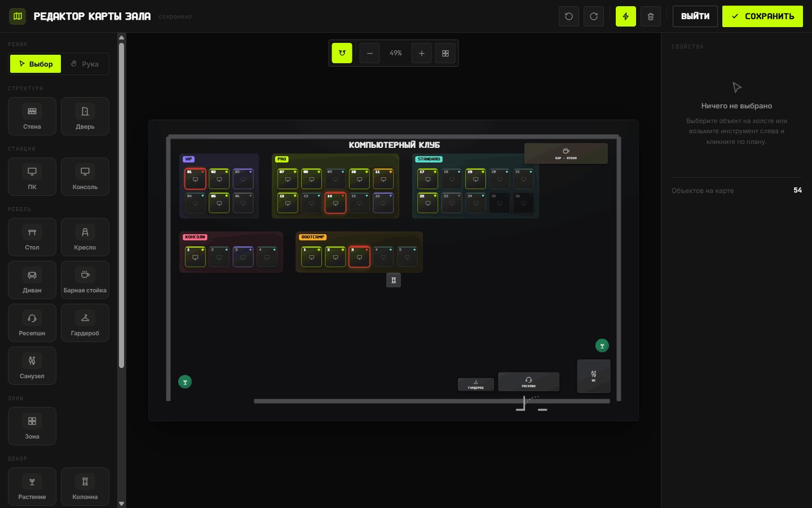Click the 49% zoom level
The width and height of the screenshot is (812, 508).
396,53
